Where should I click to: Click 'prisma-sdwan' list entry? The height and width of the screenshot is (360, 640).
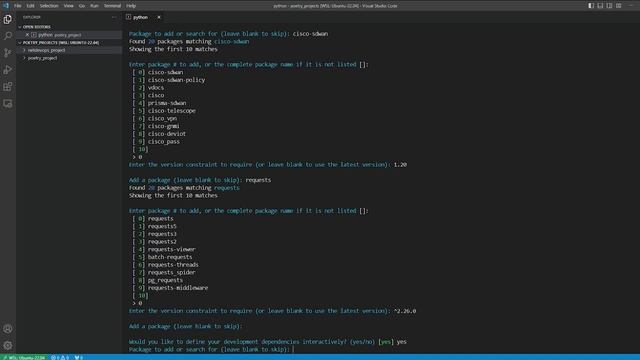167,103
